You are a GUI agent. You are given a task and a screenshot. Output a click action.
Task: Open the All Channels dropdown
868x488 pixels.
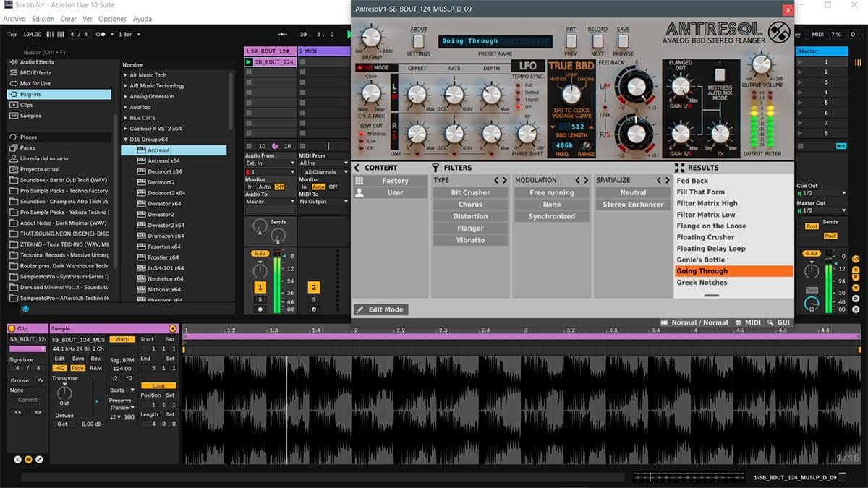point(323,172)
